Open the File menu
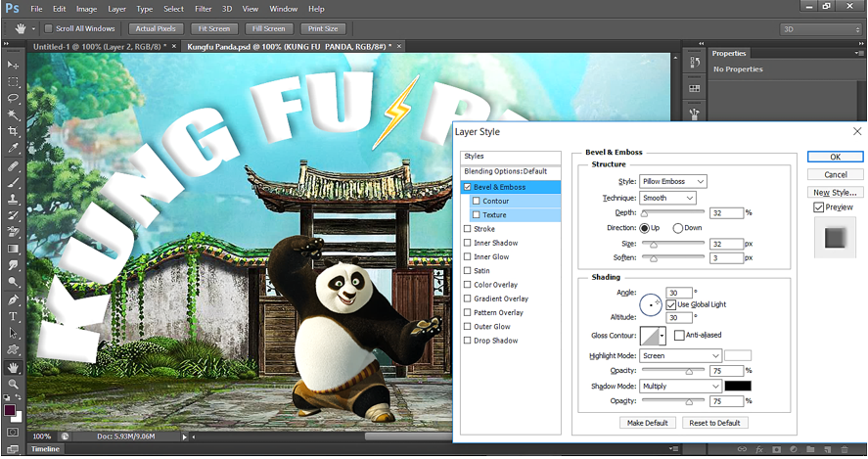This screenshot has height=459, width=868. (x=36, y=9)
